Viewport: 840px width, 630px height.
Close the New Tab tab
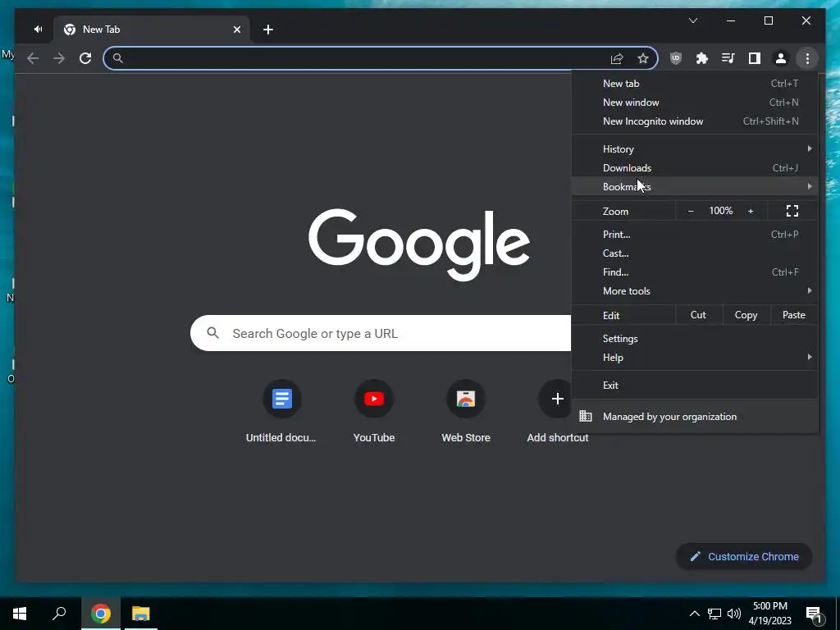237,30
